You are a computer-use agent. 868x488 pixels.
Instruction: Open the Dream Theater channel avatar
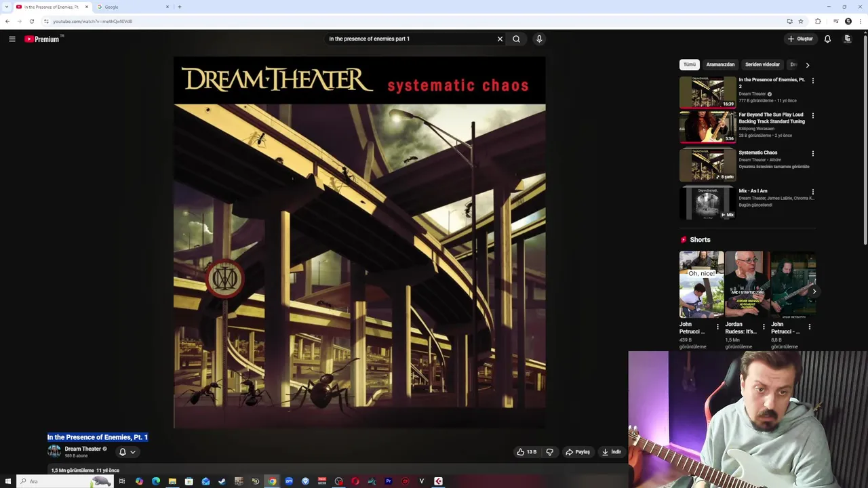pyautogui.click(x=54, y=451)
